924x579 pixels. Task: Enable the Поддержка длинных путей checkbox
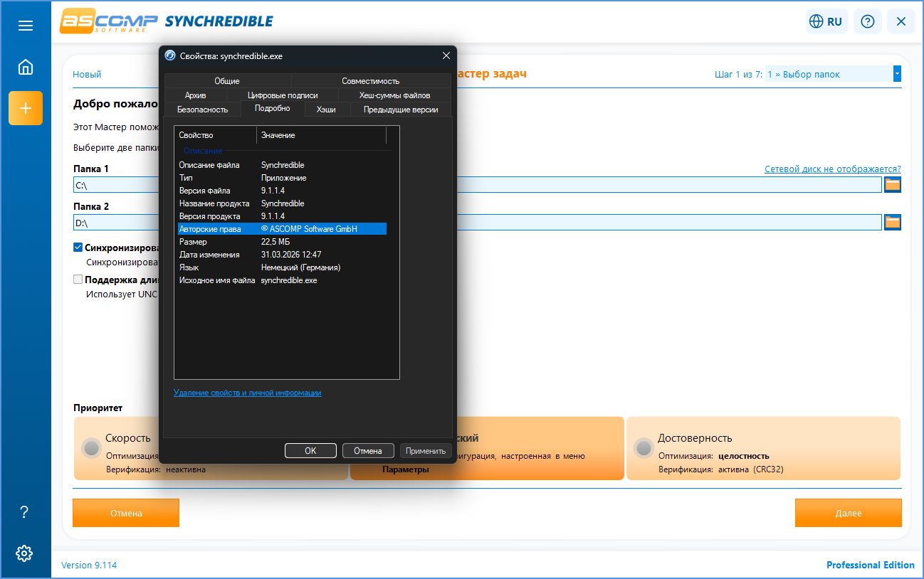click(x=78, y=280)
